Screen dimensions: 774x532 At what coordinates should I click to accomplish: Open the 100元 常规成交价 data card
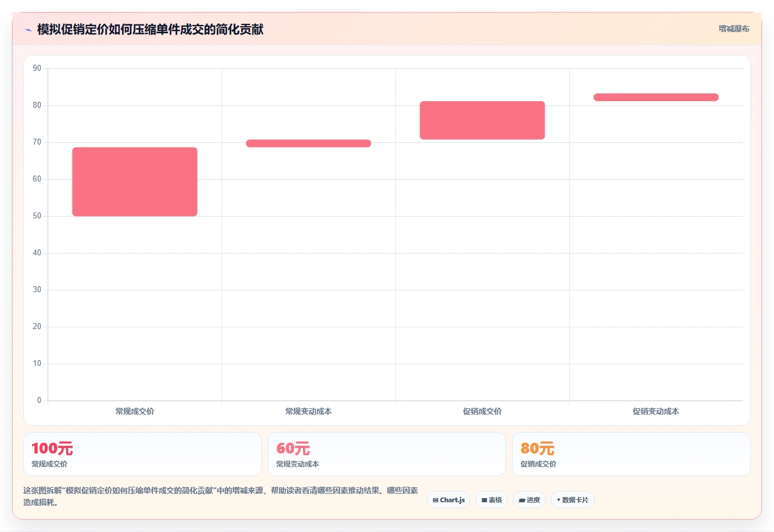click(x=142, y=454)
